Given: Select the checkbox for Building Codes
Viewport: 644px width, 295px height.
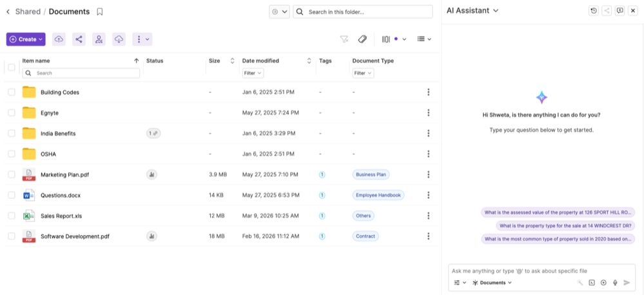Looking at the screenshot, I should [x=12, y=92].
